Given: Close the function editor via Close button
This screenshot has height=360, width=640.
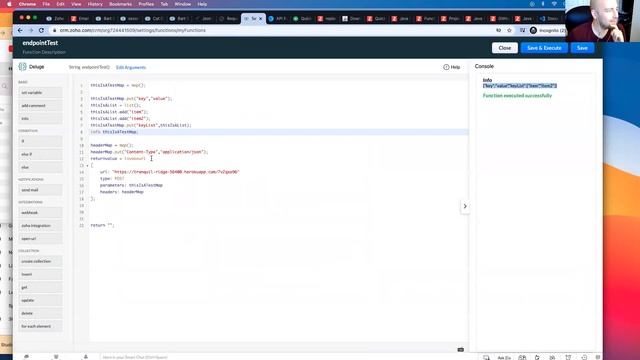Looking at the screenshot, I should click(x=504, y=48).
